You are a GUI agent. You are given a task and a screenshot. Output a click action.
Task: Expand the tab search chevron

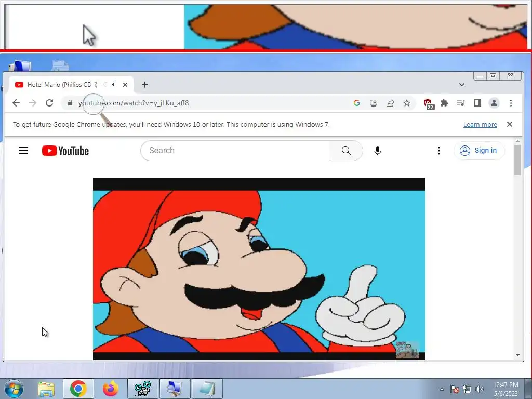(461, 85)
